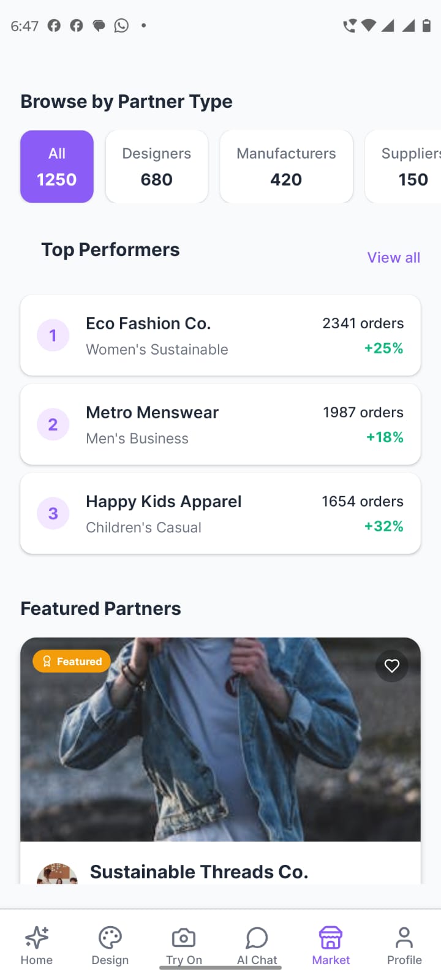This screenshot has width=441, height=980.
Task: Open Eco Fashion Co. performer card
Action: click(x=221, y=336)
